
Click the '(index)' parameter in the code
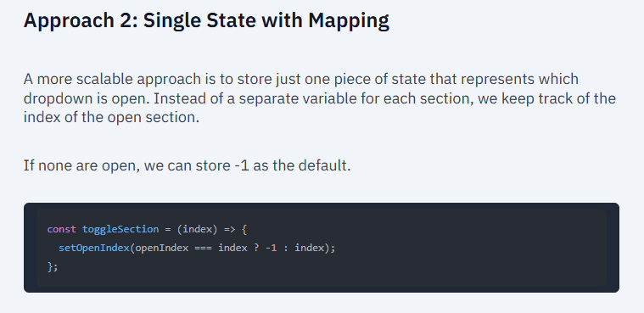[x=197, y=229]
